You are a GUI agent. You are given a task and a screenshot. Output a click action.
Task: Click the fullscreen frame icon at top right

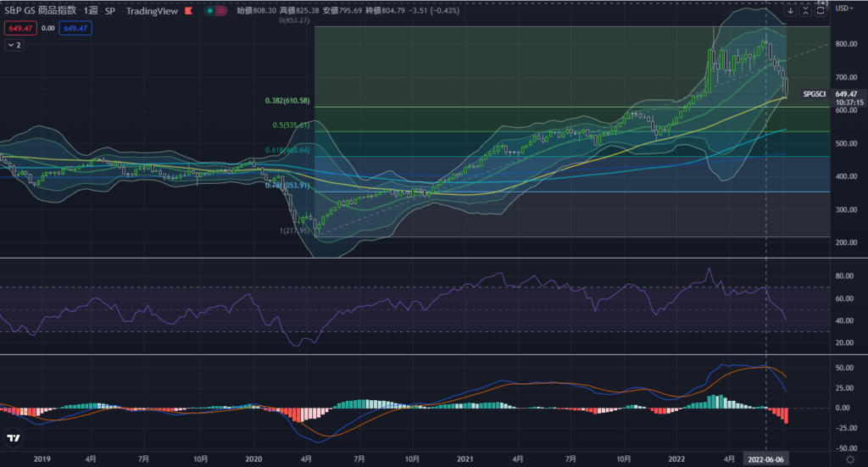821,11
